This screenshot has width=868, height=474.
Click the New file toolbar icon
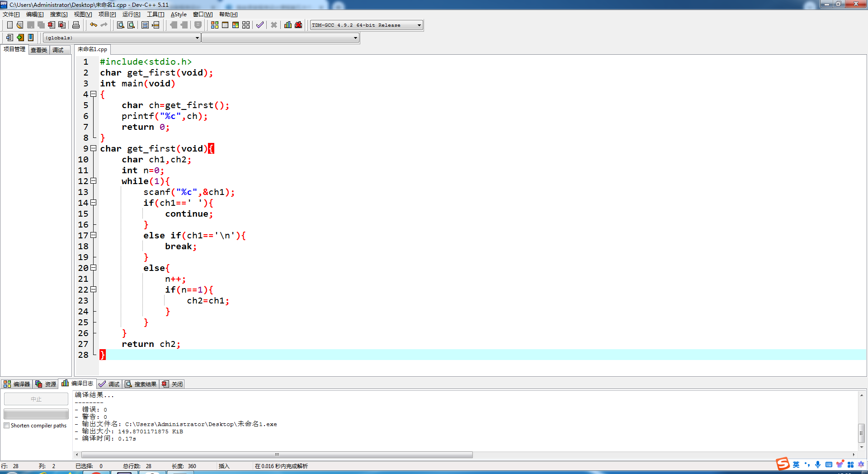click(9, 25)
